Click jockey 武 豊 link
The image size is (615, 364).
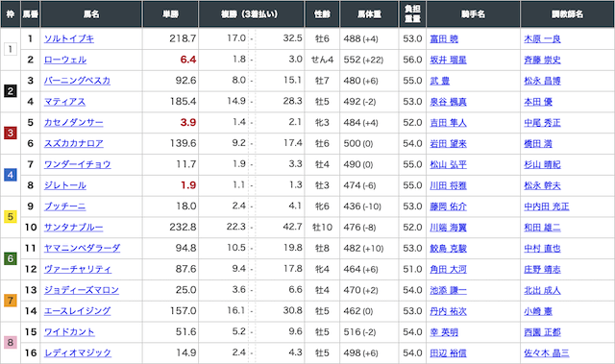440,81
